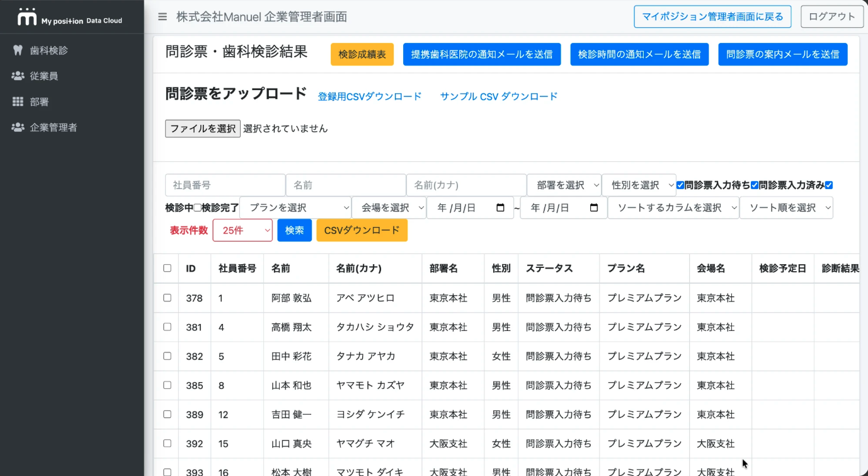Open the 25件 display count dropdown
Image resolution: width=868 pixels, height=476 pixels.
(243, 230)
